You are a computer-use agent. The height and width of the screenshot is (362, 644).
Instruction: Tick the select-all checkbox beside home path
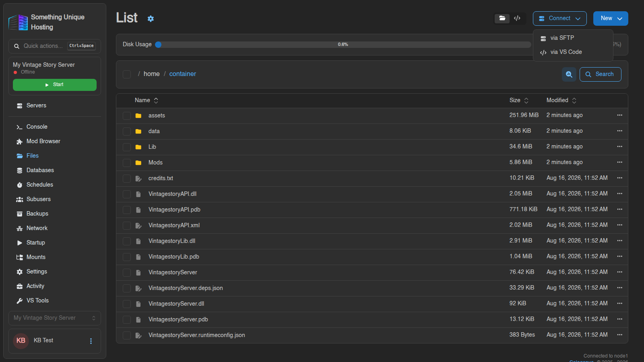point(127,74)
